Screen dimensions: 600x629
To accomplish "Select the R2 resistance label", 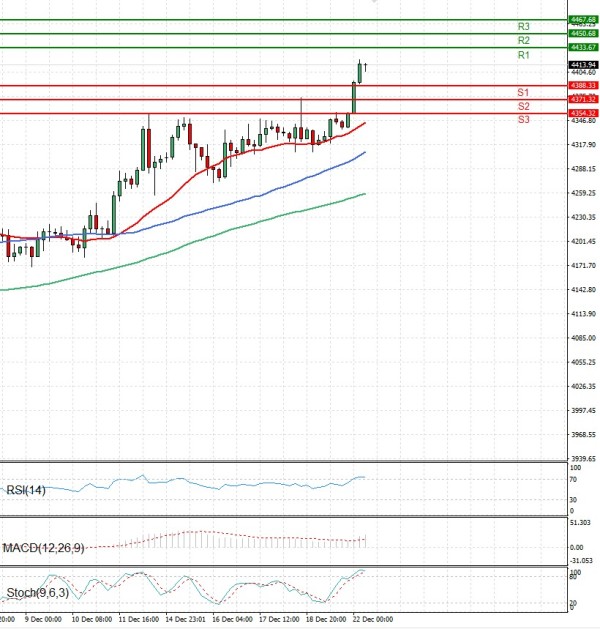I will click(523, 40).
